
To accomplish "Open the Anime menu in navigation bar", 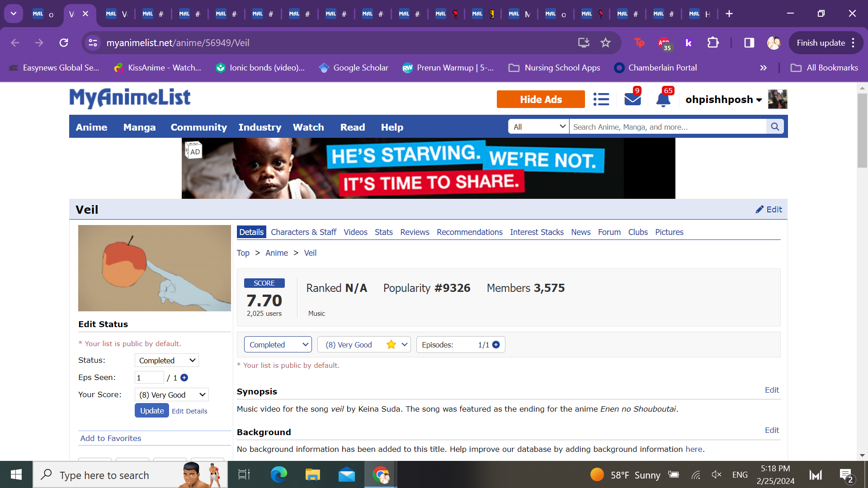I will pyautogui.click(x=91, y=127).
